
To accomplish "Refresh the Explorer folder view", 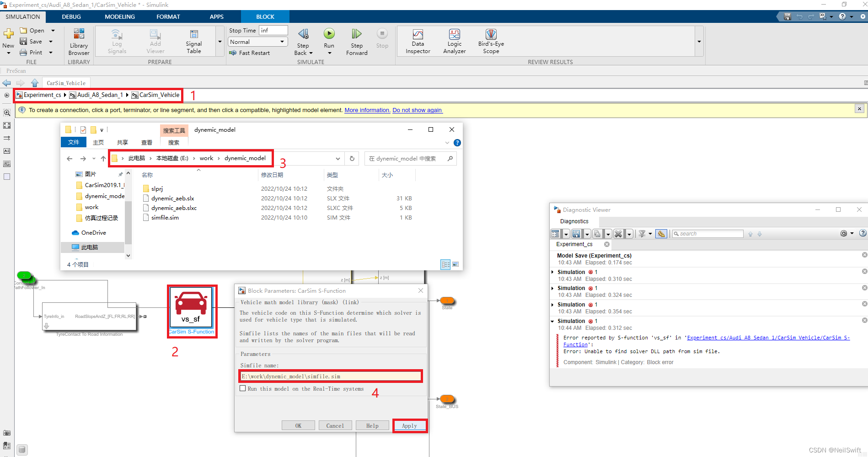I will click(352, 159).
